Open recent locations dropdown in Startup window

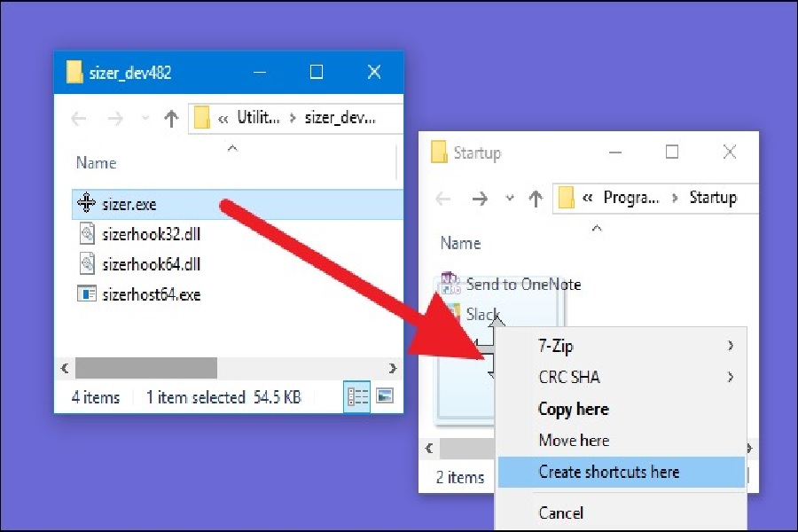click(509, 199)
